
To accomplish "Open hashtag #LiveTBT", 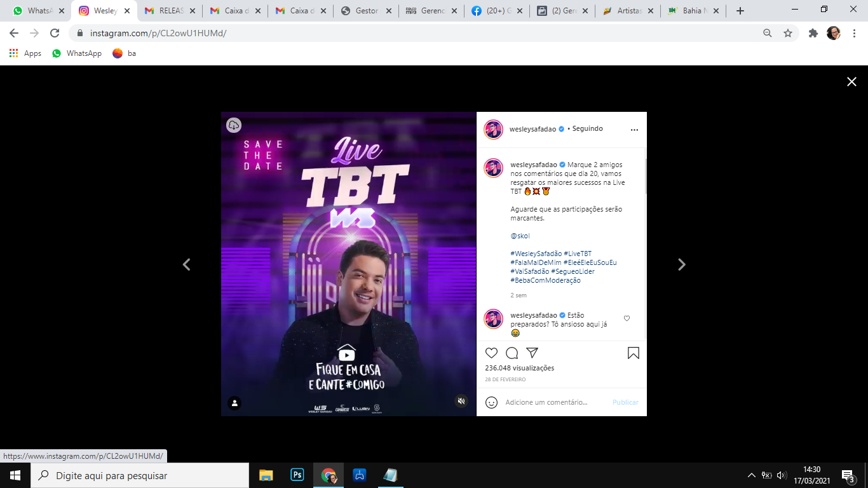I will tap(578, 254).
